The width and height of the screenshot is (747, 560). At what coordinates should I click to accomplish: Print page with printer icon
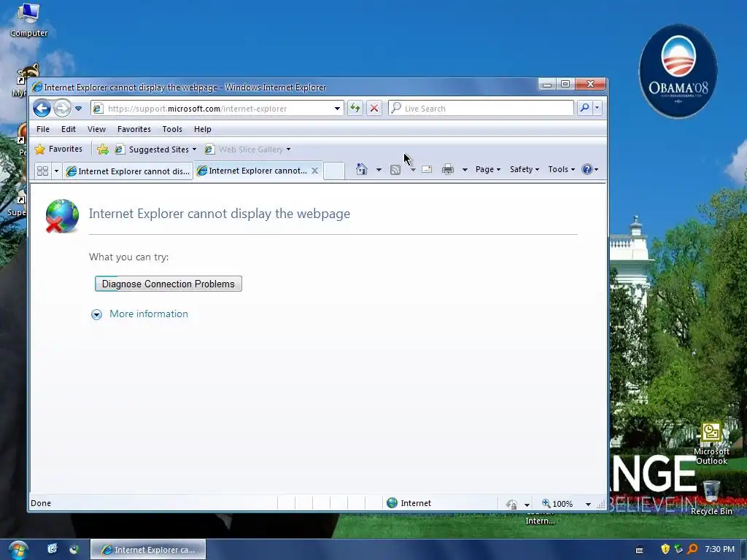448,169
